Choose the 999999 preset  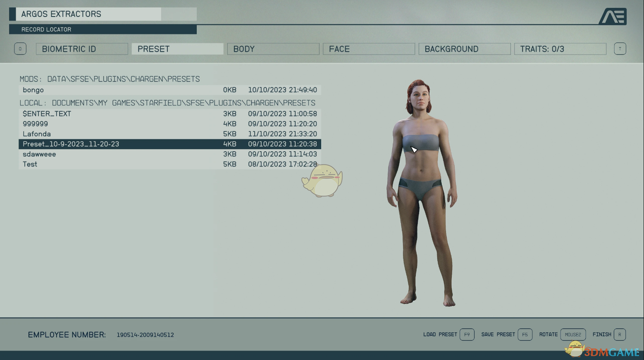[x=170, y=124]
